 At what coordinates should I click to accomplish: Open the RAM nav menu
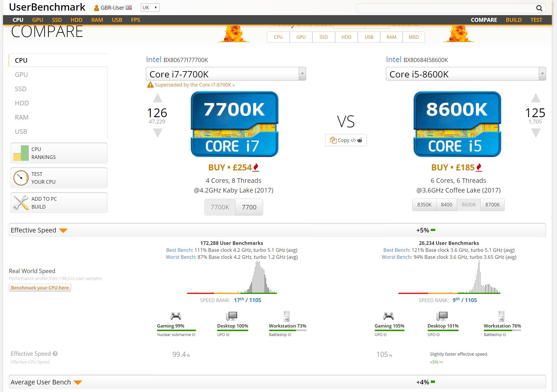(x=97, y=20)
